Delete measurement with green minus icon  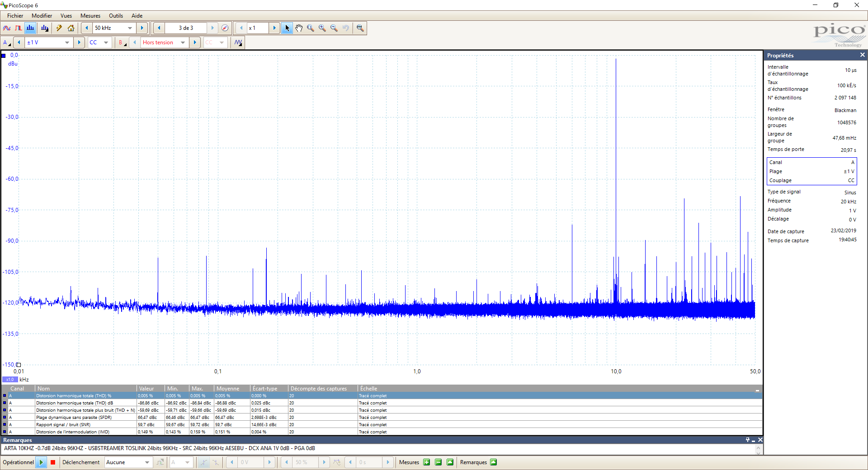pyautogui.click(x=438, y=462)
